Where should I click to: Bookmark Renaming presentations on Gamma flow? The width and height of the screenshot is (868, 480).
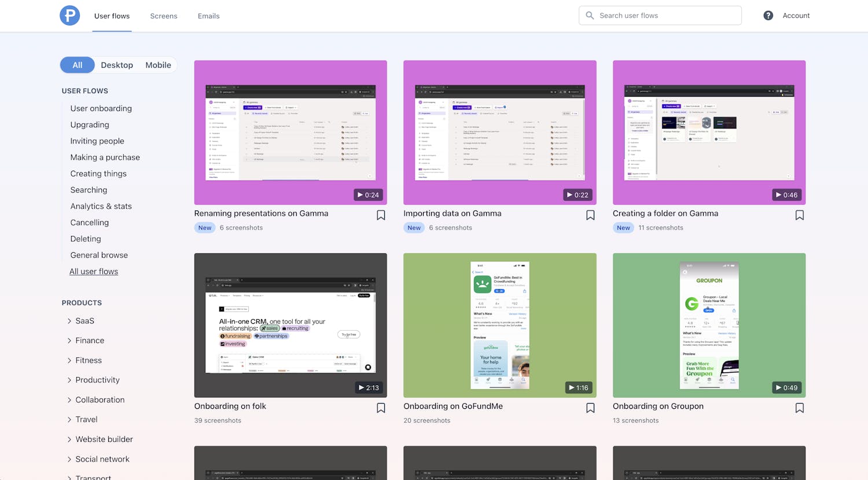pos(381,215)
